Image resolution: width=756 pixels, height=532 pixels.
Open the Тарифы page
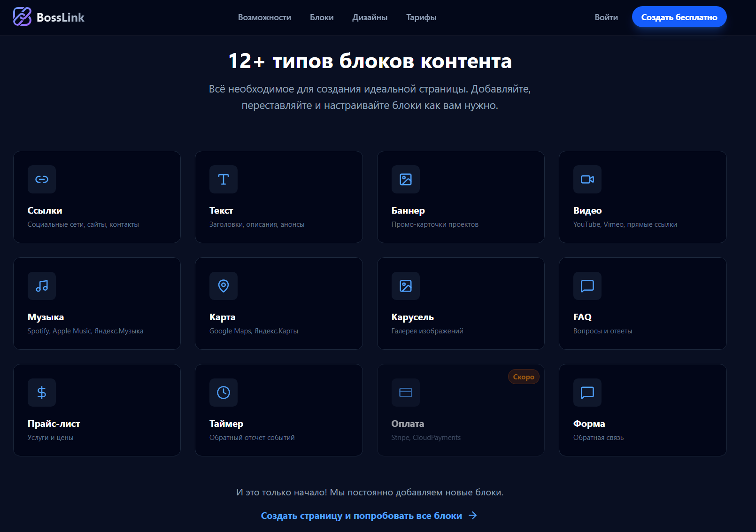[421, 17]
